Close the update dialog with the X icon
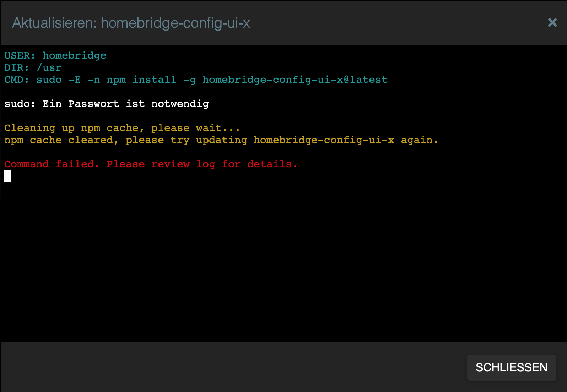This screenshot has height=392, width=567. pos(552,23)
